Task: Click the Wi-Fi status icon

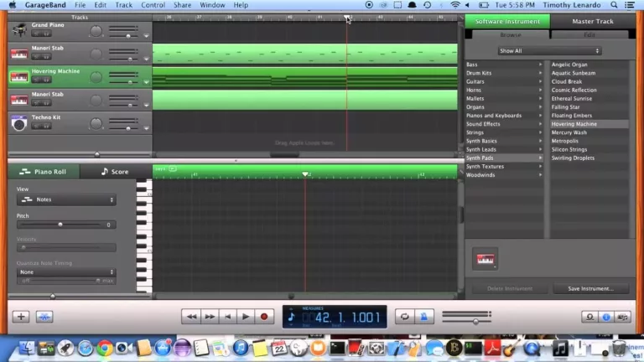Action: point(454,5)
